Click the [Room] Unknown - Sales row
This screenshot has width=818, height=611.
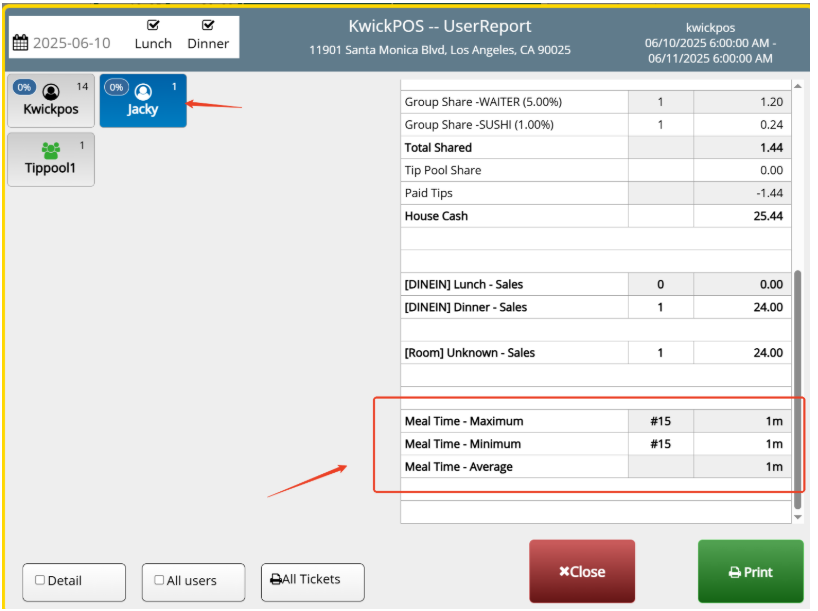click(595, 353)
